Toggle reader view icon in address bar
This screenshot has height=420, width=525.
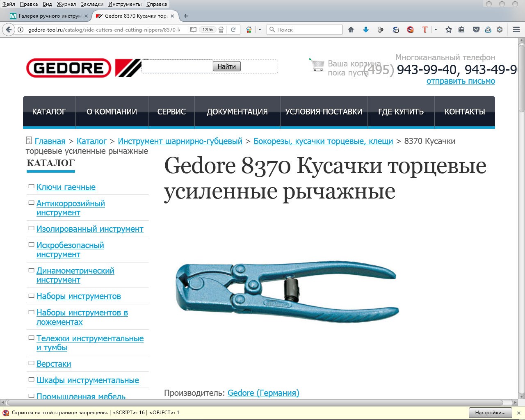(193, 30)
